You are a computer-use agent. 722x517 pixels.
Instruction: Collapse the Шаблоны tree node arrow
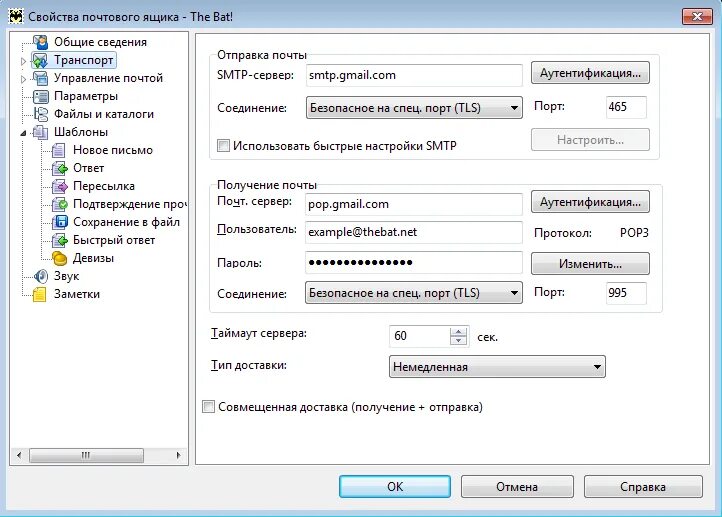(23, 133)
